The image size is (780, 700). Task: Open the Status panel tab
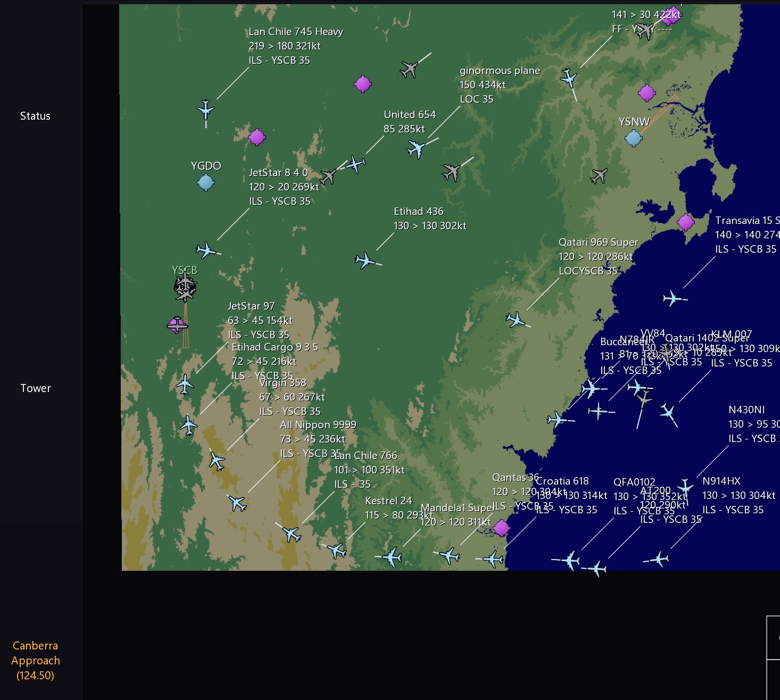pos(35,116)
